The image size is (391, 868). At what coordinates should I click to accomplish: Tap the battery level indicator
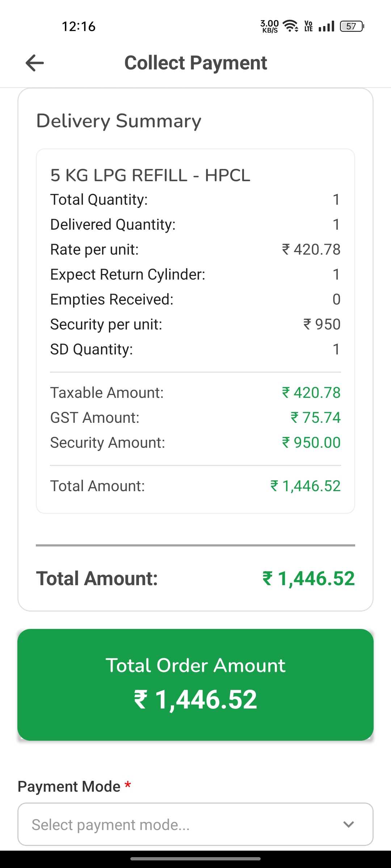pyautogui.click(x=352, y=26)
